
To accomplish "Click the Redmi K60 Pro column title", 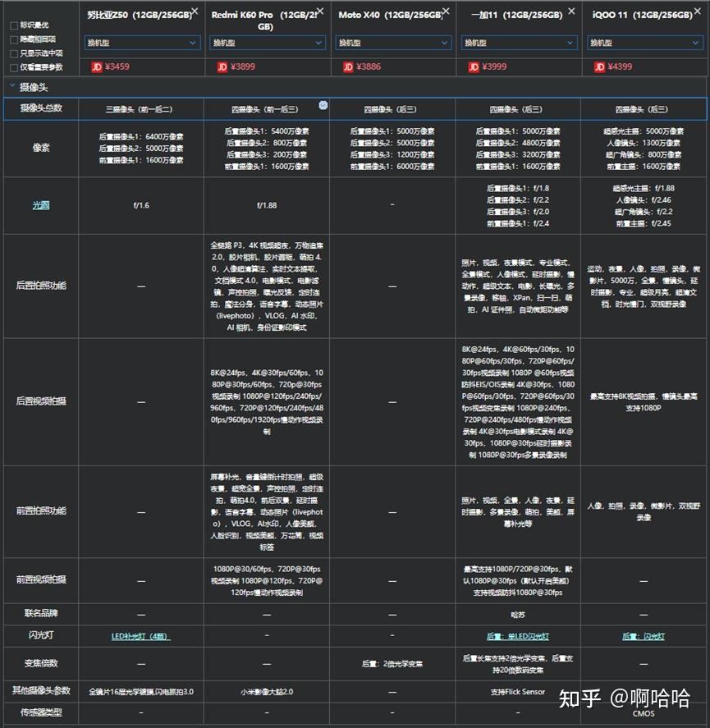I will (264, 21).
